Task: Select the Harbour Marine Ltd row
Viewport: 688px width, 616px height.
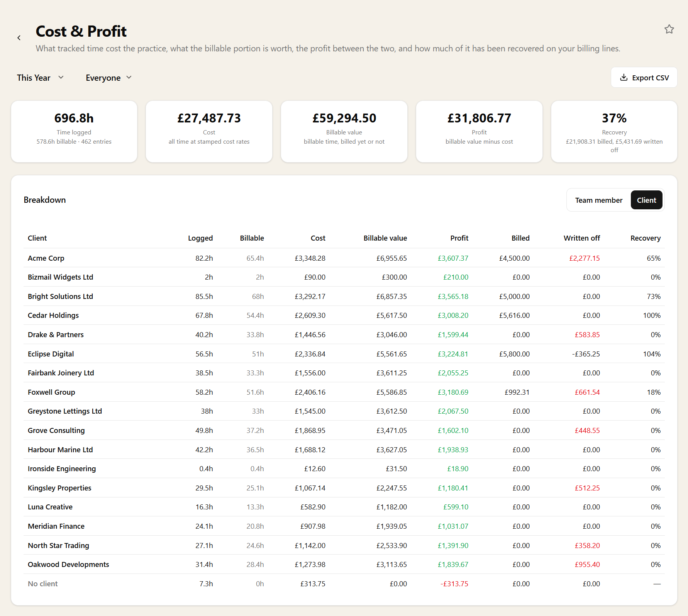Action: (344, 450)
